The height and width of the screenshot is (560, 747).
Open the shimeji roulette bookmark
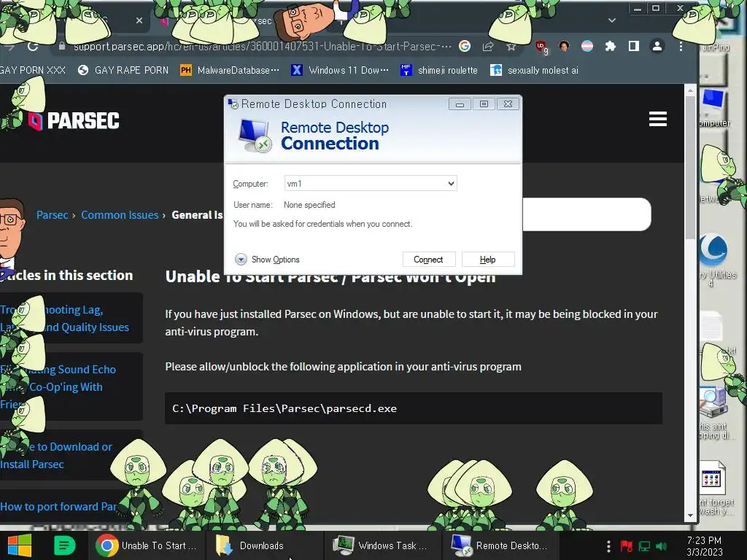(x=438, y=71)
